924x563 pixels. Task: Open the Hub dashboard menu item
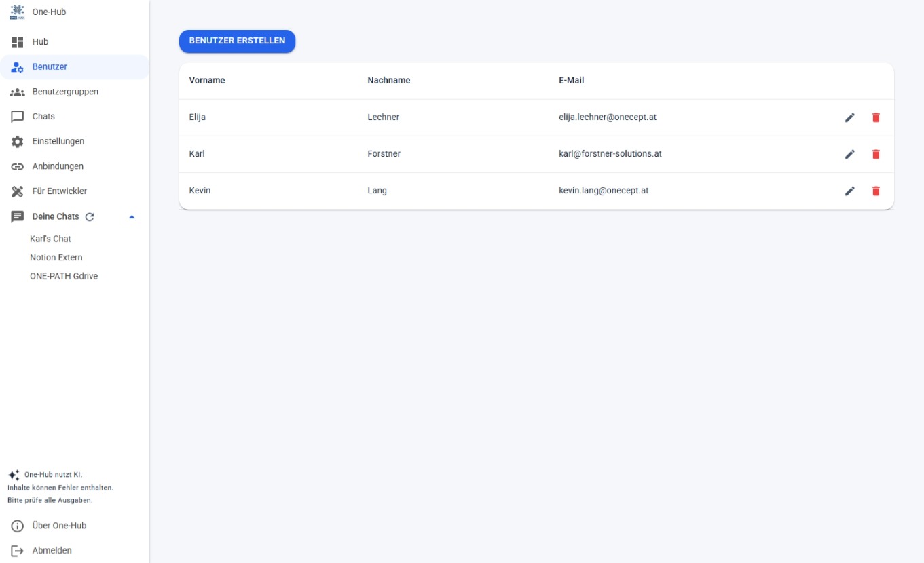pos(40,42)
